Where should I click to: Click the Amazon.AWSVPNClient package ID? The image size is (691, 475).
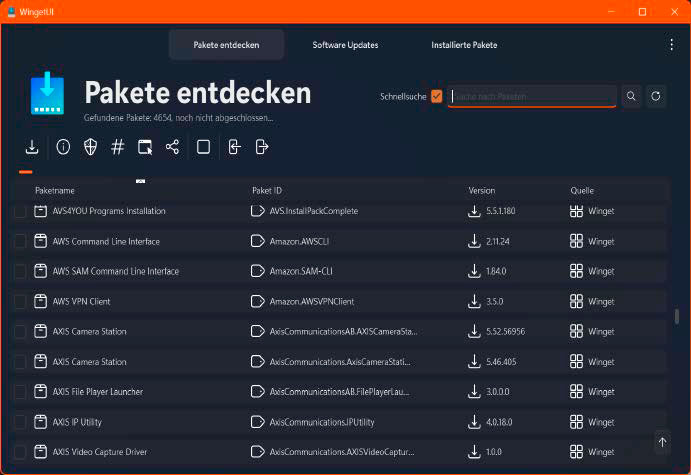click(x=312, y=301)
